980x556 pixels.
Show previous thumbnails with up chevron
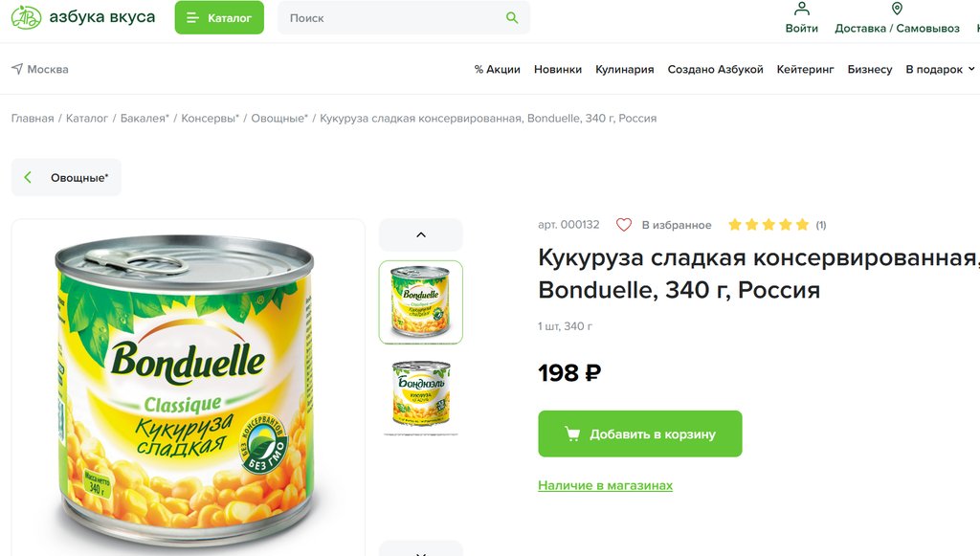pyautogui.click(x=421, y=234)
